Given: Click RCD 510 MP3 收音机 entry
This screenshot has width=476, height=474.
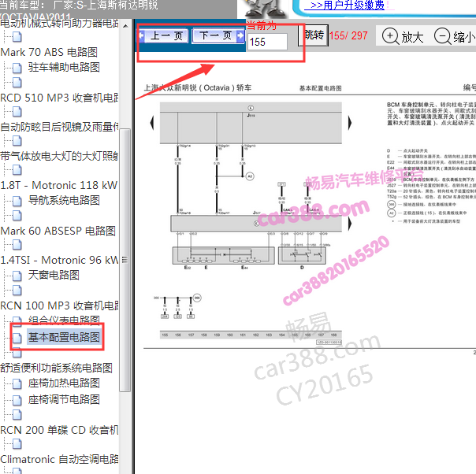Looking at the screenshot, I should [59, 98].
